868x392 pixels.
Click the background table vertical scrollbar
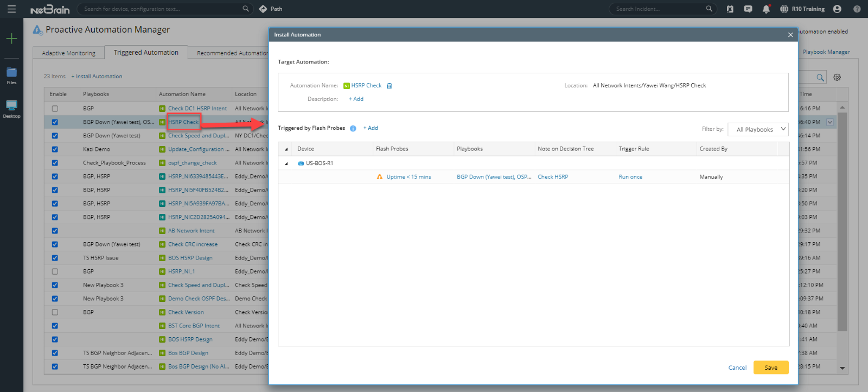click(842, 222)
